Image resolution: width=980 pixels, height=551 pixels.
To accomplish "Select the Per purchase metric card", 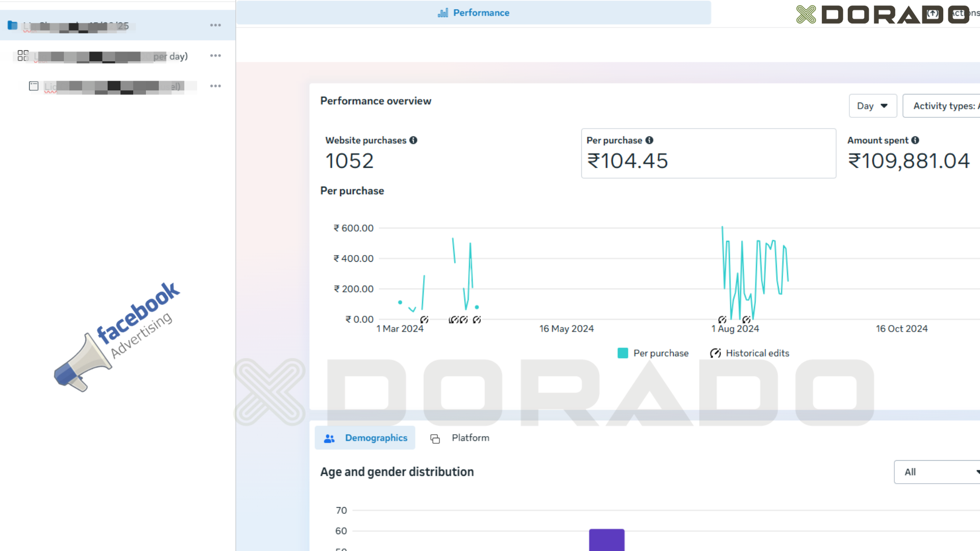I will click(x=708, y=153).
